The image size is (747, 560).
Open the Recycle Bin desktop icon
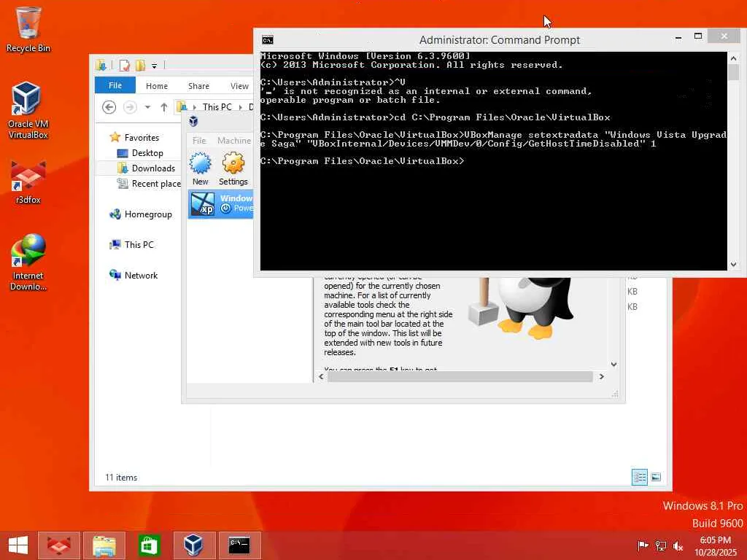pyautogui.click(x=28, y=29)
